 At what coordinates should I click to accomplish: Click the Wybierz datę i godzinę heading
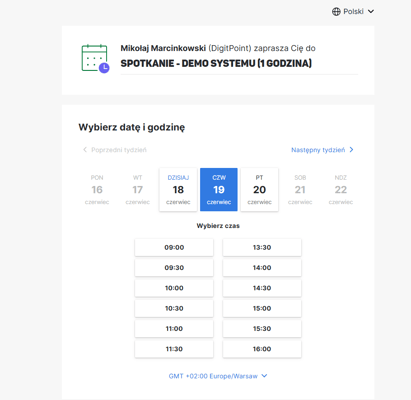132,127
